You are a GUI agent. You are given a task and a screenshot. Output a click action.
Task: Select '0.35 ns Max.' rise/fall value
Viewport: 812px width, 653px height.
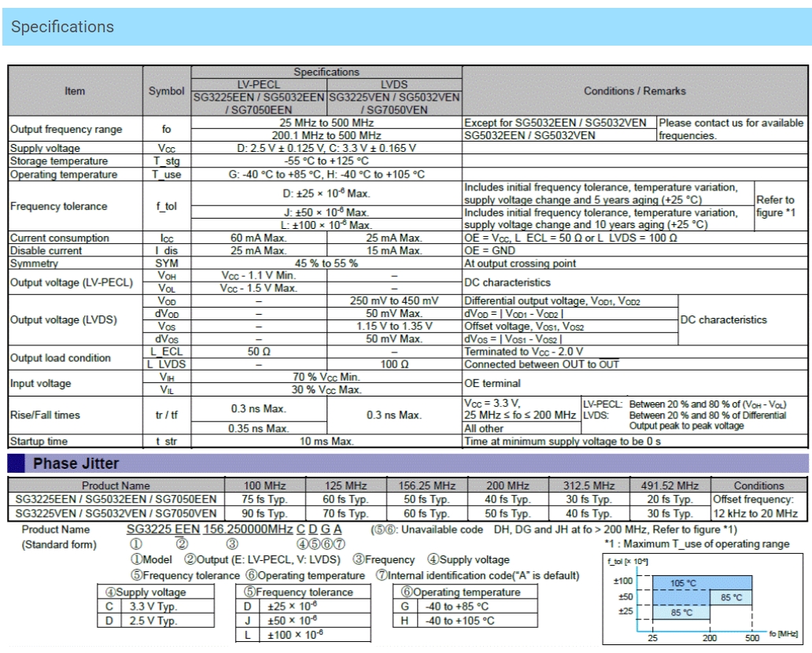coord(258,428)
